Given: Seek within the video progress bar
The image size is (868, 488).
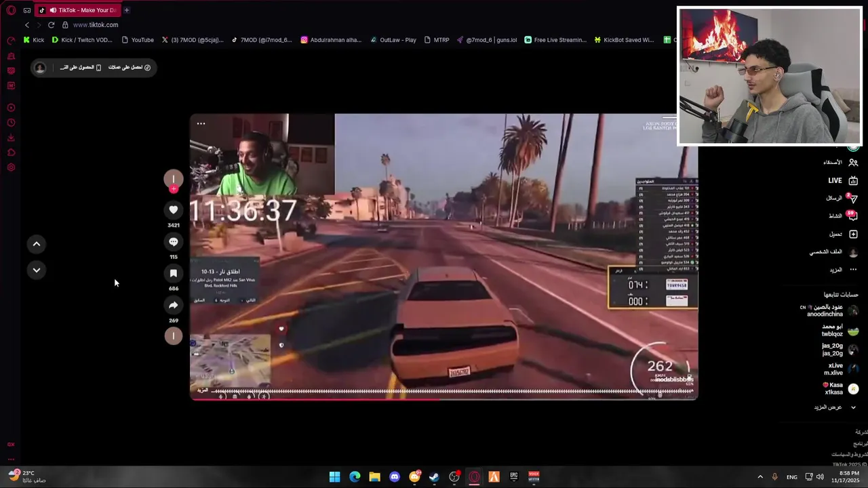Looking at the screenshot, I should click(444, 399).
